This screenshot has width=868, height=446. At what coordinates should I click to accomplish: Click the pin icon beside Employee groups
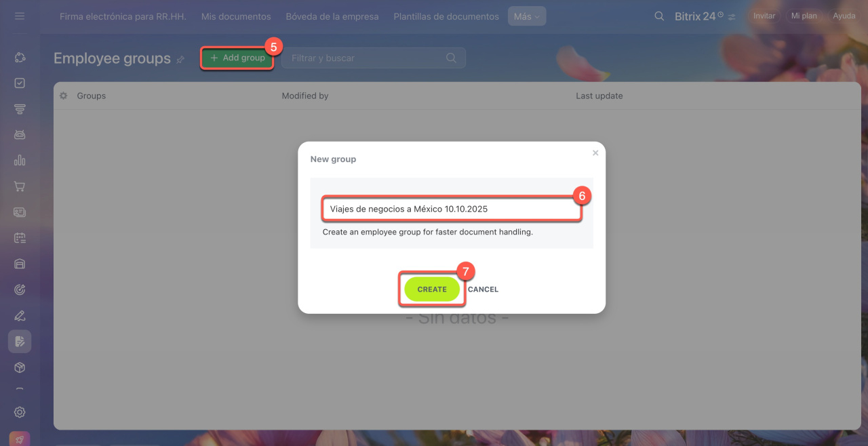click(180, 60)
